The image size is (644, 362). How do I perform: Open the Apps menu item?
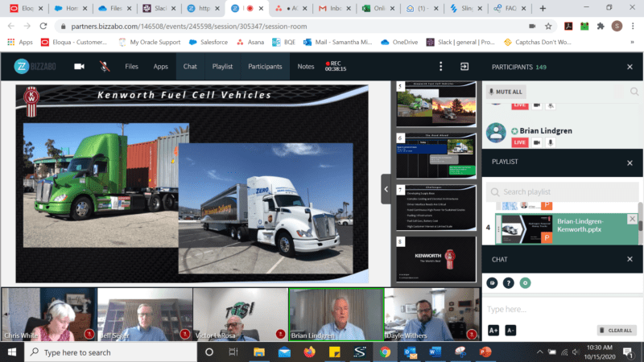[x=160, y=67]
